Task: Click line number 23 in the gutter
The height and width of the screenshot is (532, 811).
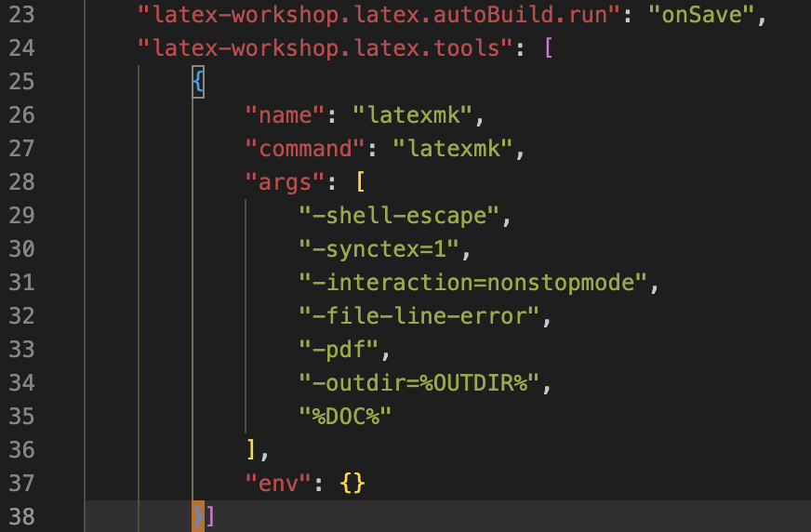Action: [x=21, y=15]
